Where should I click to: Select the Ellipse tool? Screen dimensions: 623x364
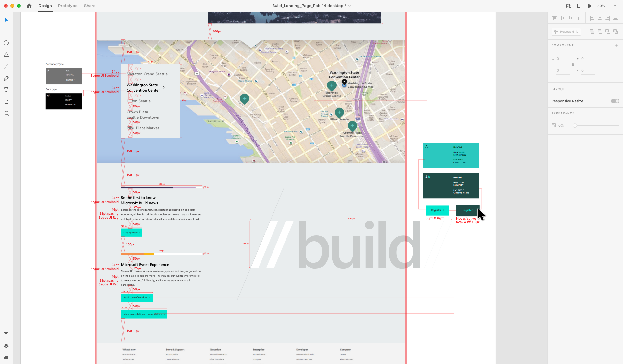tap(6, 43)
